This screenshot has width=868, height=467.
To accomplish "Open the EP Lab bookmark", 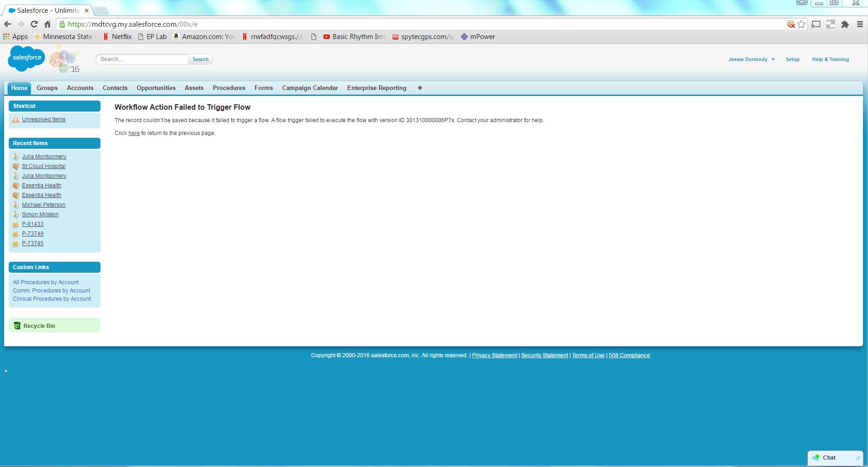I will (x=152, y=37).
